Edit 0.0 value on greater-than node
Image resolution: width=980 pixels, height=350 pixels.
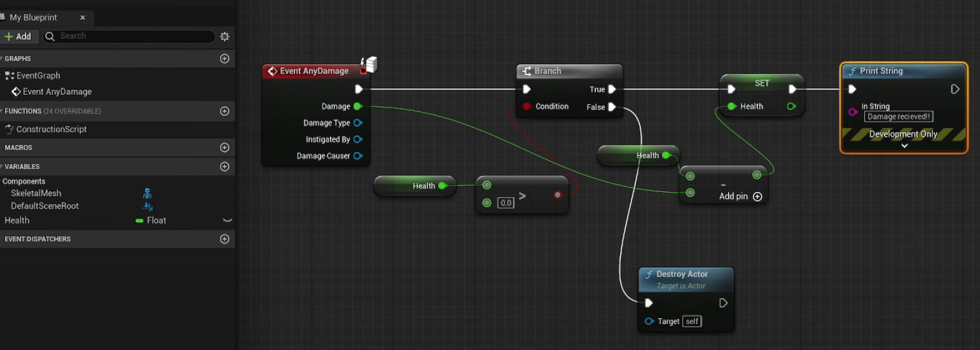pos(506,203)
